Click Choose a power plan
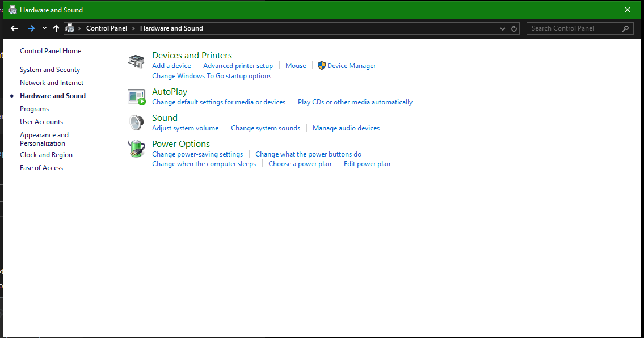The height and width of the screenshot is (338, 644). [300, 164]
